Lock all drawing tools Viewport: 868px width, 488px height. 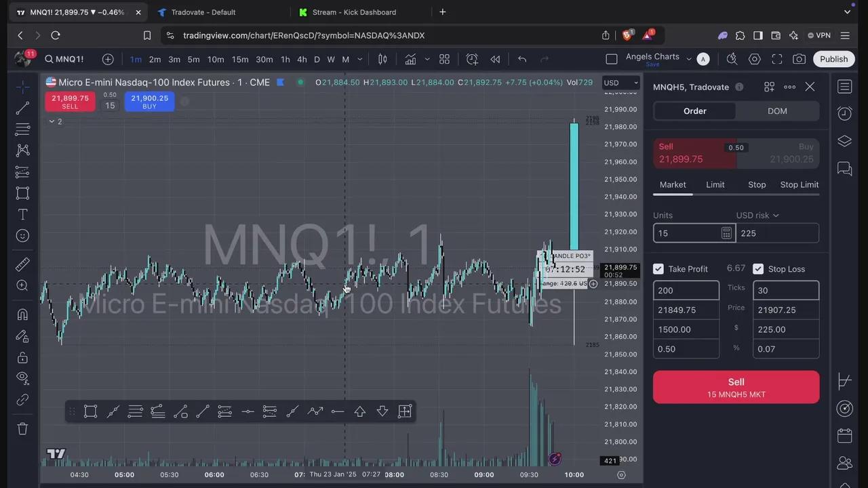[22, 357]
